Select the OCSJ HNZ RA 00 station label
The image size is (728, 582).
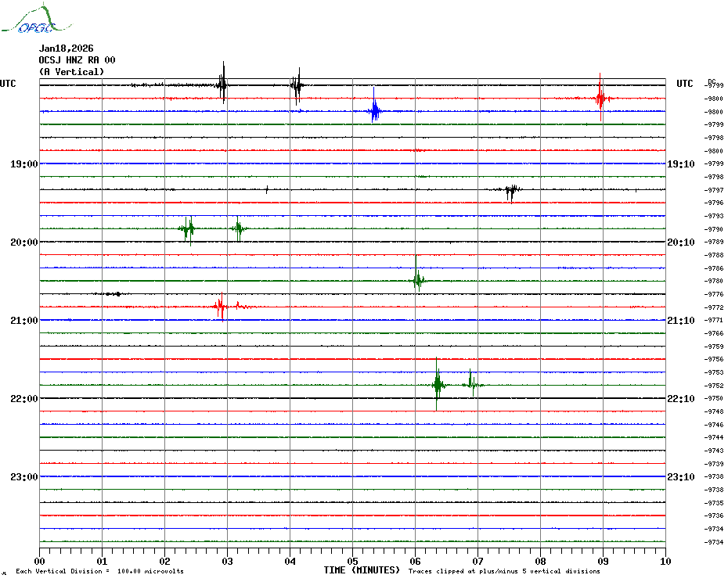(77, 60)
